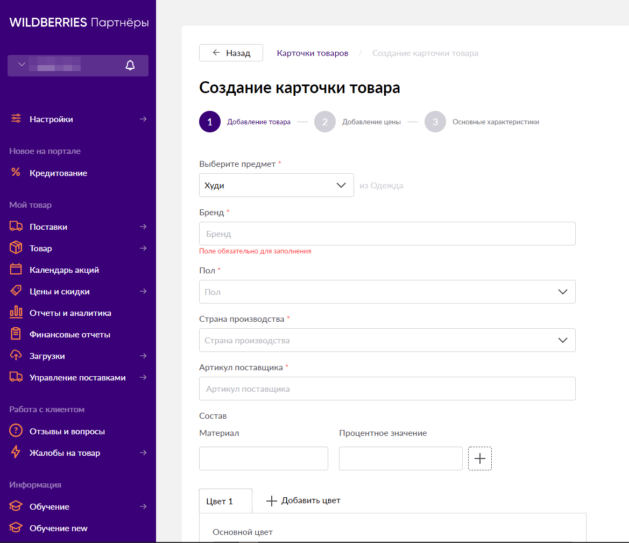Click the Товар box icon
Screen dimensions: 629x543
pyautogui.click(x=16, y=248)
